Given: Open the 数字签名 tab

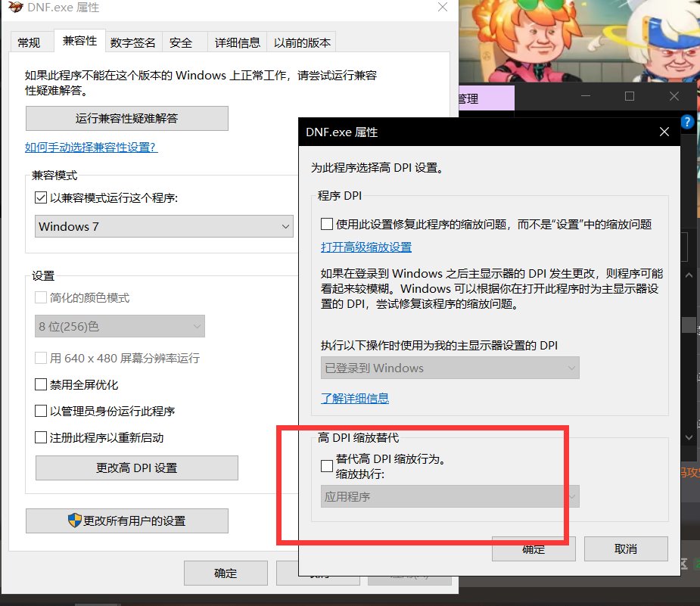Looking at the screenshot, I should point(133,43).
